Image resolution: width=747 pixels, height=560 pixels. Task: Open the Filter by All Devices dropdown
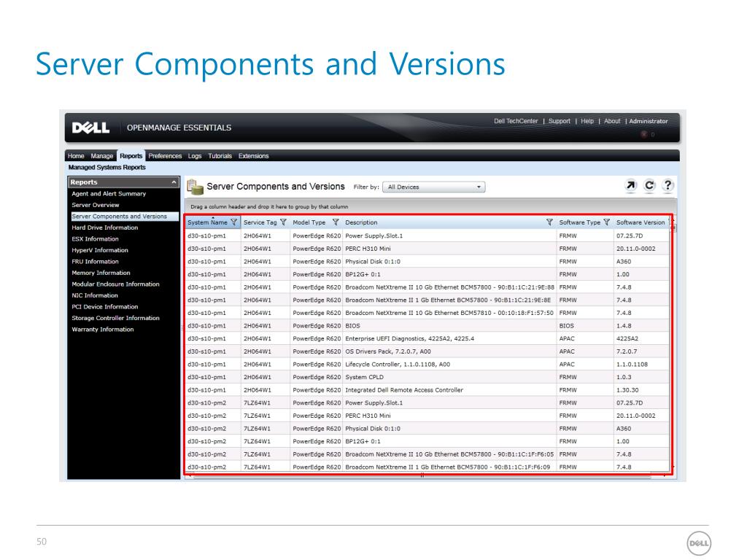[434, 187]
